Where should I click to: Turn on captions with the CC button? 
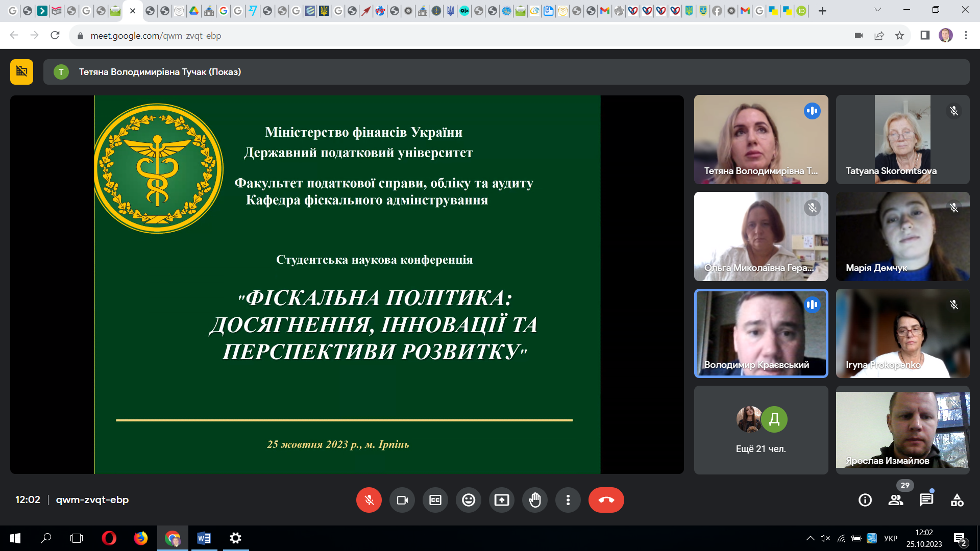click(435, 500)
